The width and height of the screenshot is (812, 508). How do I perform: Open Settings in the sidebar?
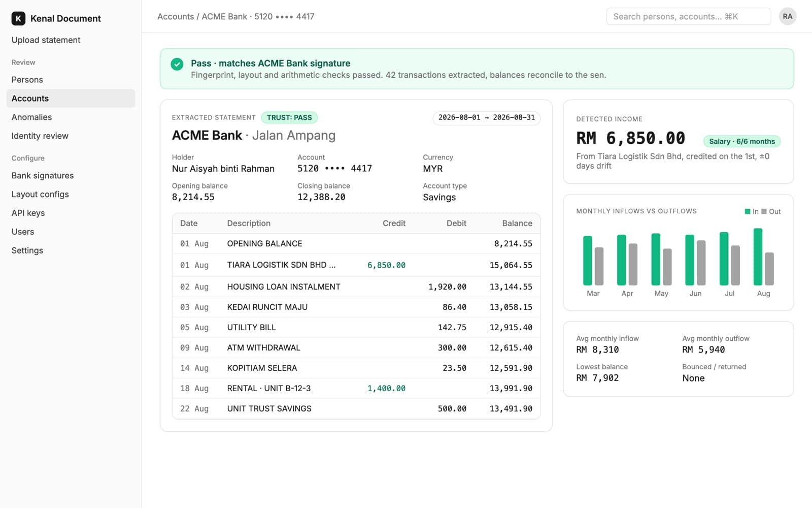pos(27,251)
